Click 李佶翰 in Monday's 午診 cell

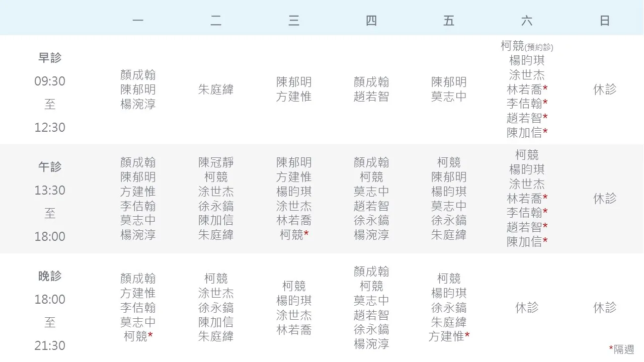point(138,206)
